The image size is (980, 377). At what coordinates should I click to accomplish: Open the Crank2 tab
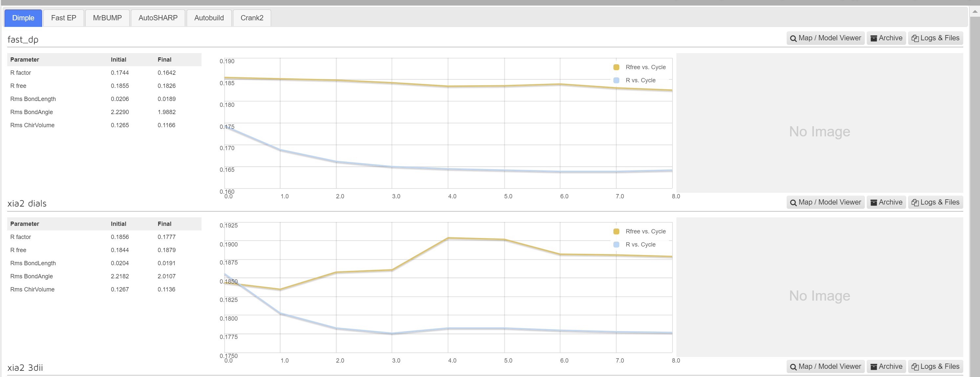[252, 18]
